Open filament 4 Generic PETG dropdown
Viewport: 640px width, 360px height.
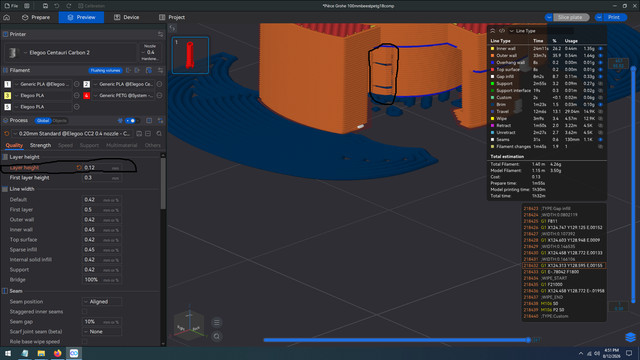124,96
